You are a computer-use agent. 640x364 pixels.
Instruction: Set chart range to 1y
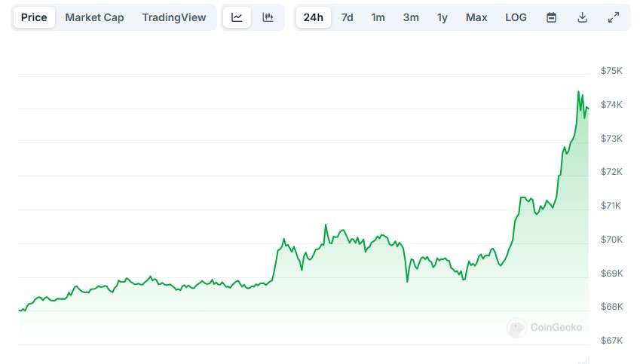pyautogui.click(x=442, y=17)
